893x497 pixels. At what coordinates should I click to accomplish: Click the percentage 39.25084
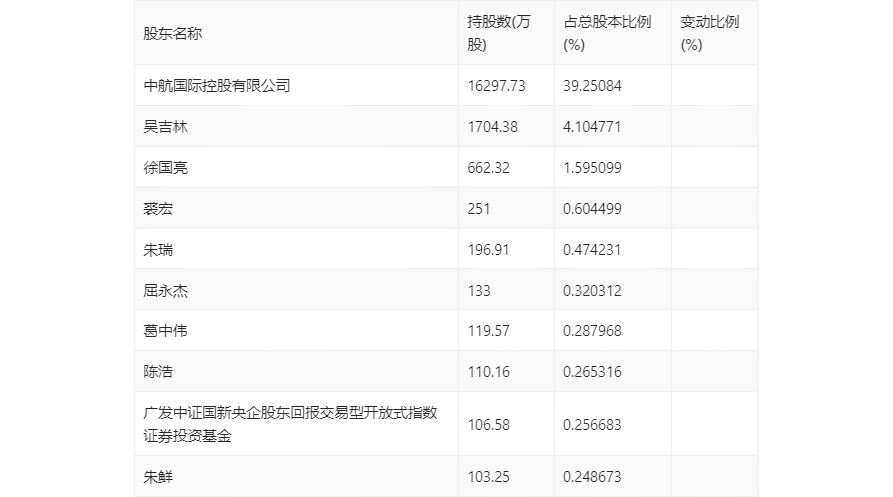pyautogui.click(x=592, y=86)
